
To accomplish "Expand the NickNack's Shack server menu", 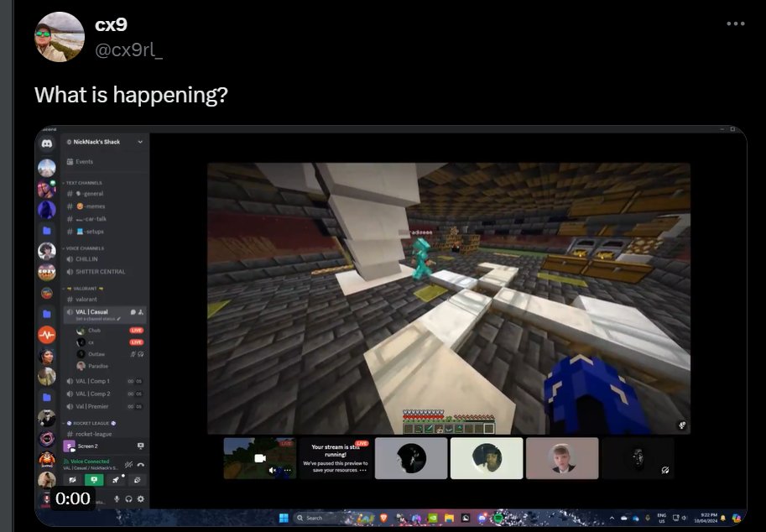I will pyautogui.click(x=140, y=142).
